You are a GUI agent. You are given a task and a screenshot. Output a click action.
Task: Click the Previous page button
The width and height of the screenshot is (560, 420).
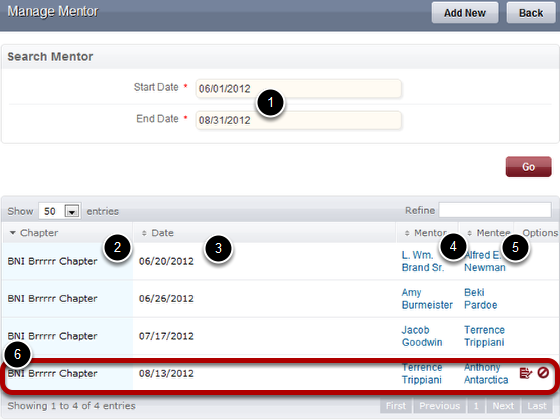440,406
